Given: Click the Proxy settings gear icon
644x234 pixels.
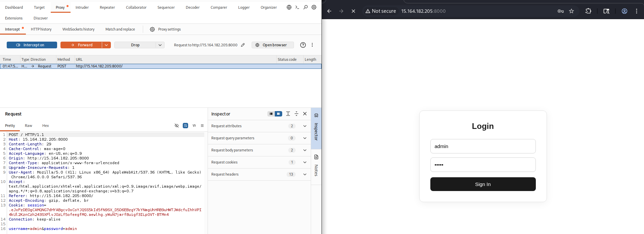Looking at the screenshot, I should (152, 29).
